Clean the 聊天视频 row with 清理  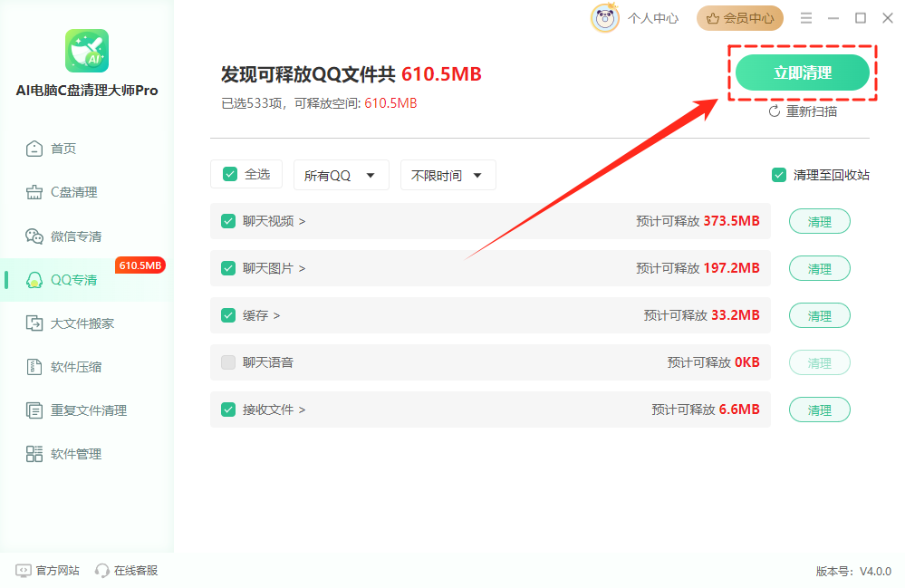coord(820,222)
